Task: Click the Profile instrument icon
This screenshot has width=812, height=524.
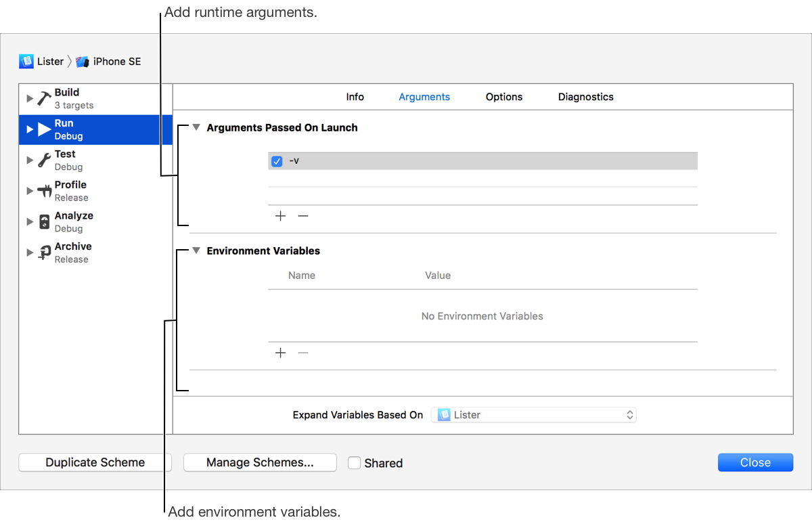Action: 45,191
